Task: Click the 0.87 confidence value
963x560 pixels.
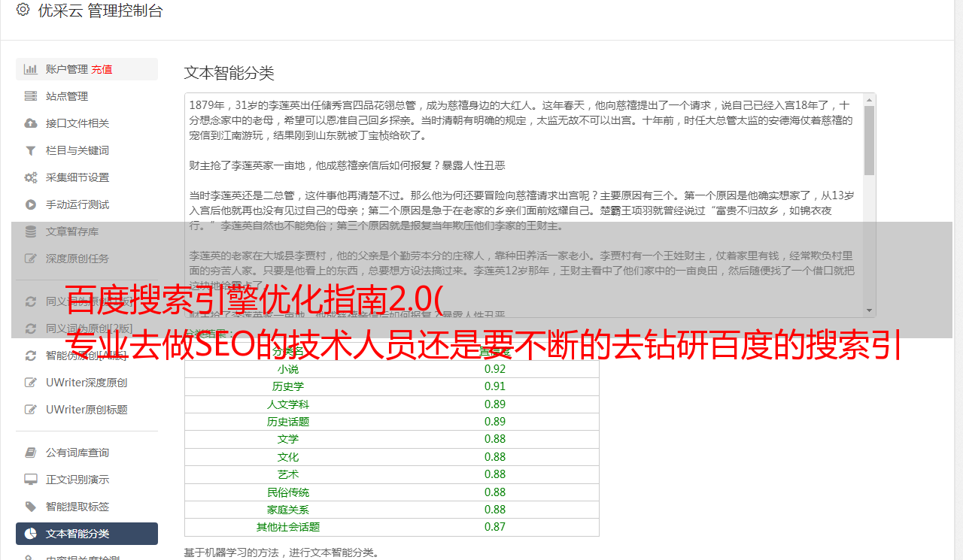Action: pyautogui.click(x=495, y=527)
